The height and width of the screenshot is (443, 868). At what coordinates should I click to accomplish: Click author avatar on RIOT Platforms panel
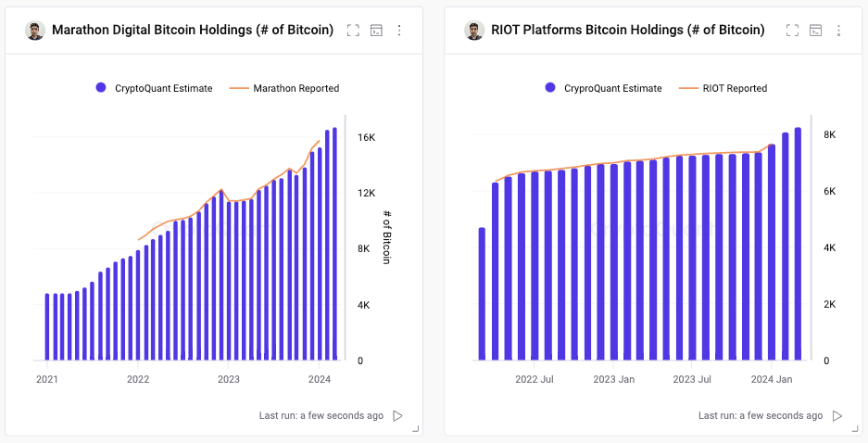tap(475, 30)
